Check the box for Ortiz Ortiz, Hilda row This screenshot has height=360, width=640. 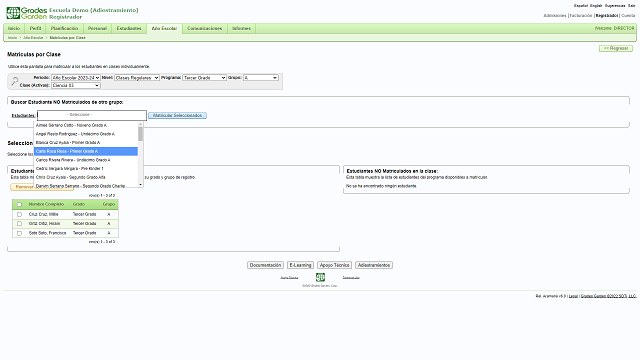pyautogui.click(x=19, y=224)
